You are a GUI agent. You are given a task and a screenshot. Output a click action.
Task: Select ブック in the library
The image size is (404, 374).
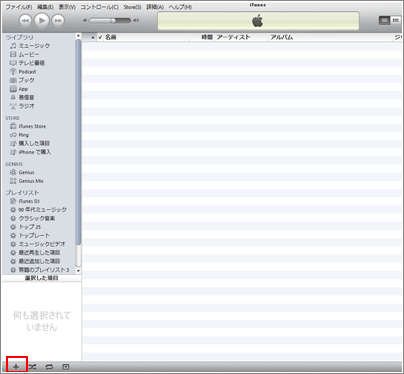[x=22, y=80]
